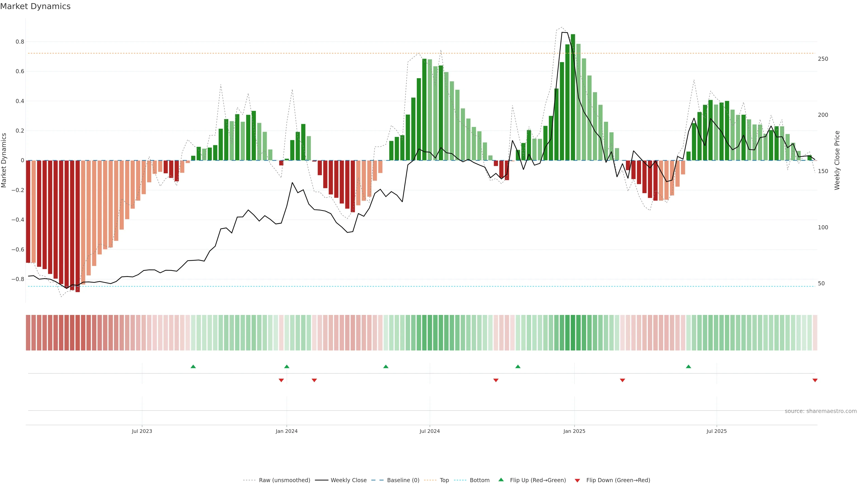Screen dimensions: 868x488
Task: Click the Market Dynamics chart title
Action: [x=35, y=6]
